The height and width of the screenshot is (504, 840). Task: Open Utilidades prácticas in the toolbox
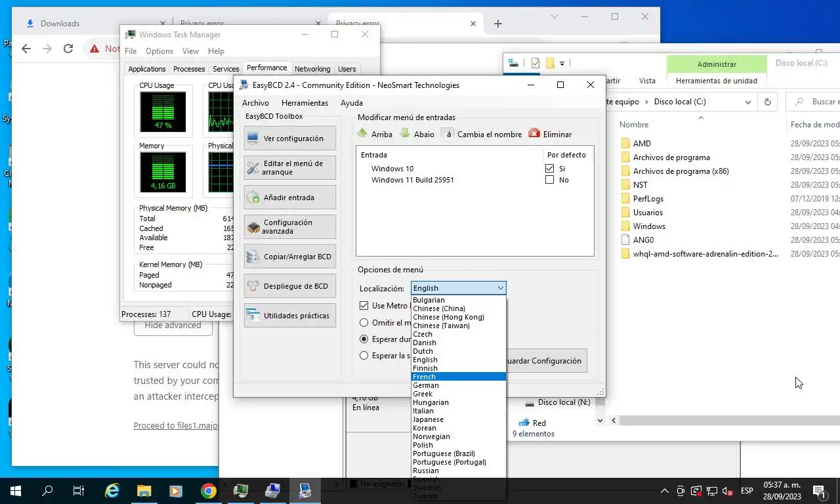(289, 316)
